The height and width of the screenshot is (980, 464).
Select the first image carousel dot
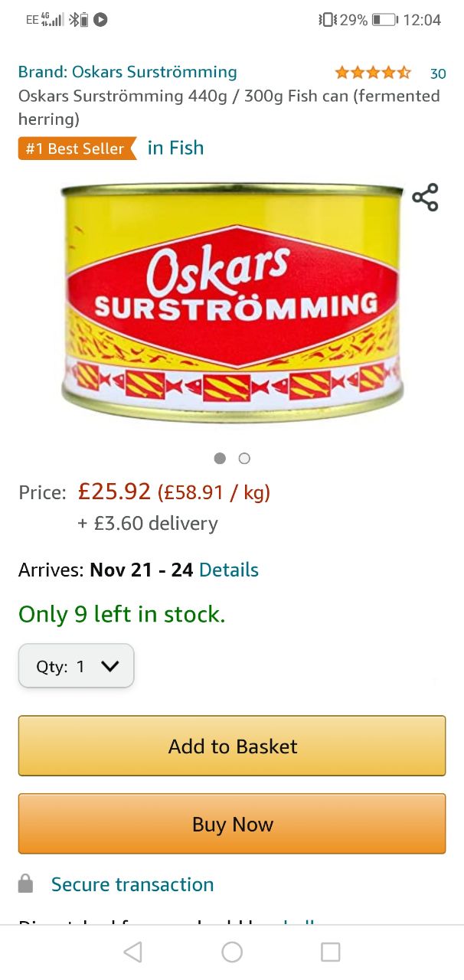[x=220, y=459]
